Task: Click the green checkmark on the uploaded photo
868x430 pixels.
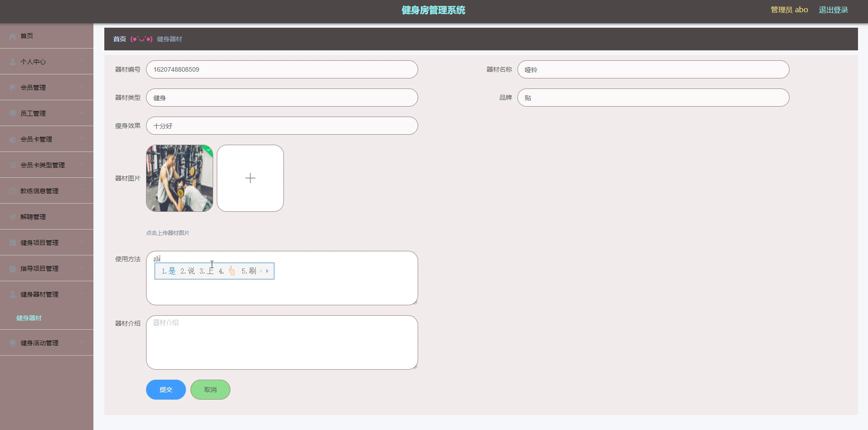Action: (x=209, y=149)
